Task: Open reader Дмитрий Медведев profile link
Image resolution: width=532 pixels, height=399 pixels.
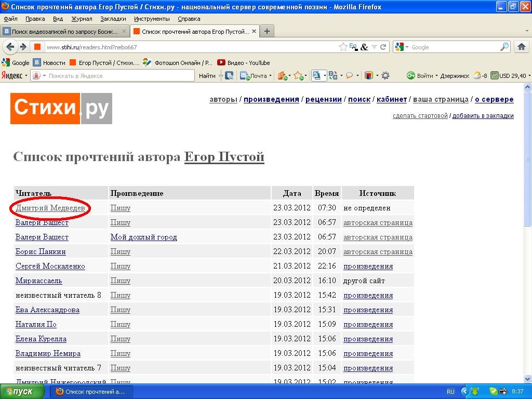Action: [50, 208]
